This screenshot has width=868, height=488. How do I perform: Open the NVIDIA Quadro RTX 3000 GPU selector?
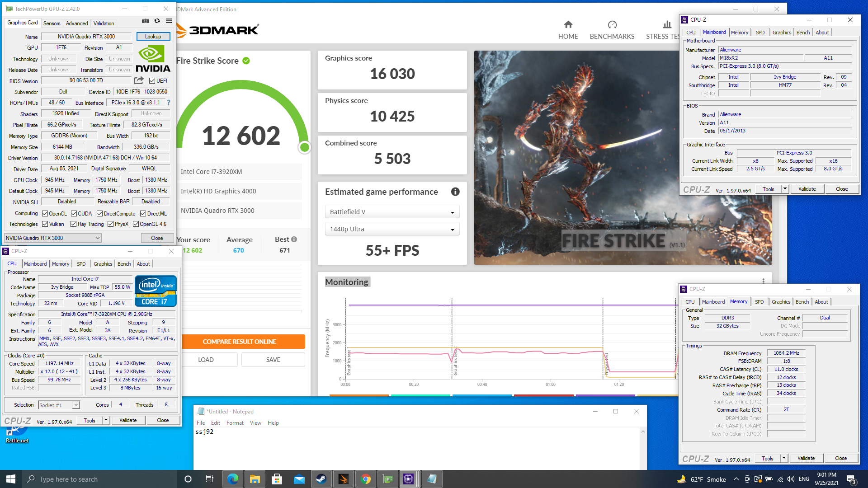[x=52, y=238]
